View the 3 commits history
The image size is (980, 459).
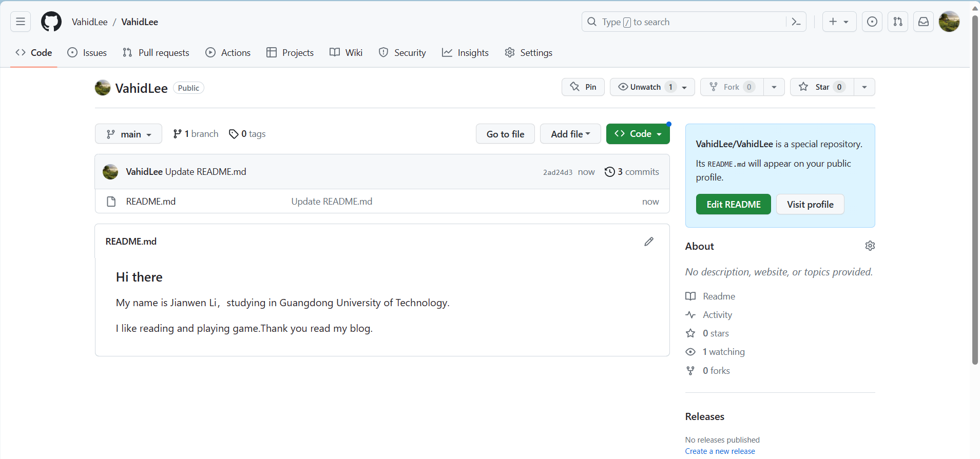pyautogui.click(x=632, y=172)
